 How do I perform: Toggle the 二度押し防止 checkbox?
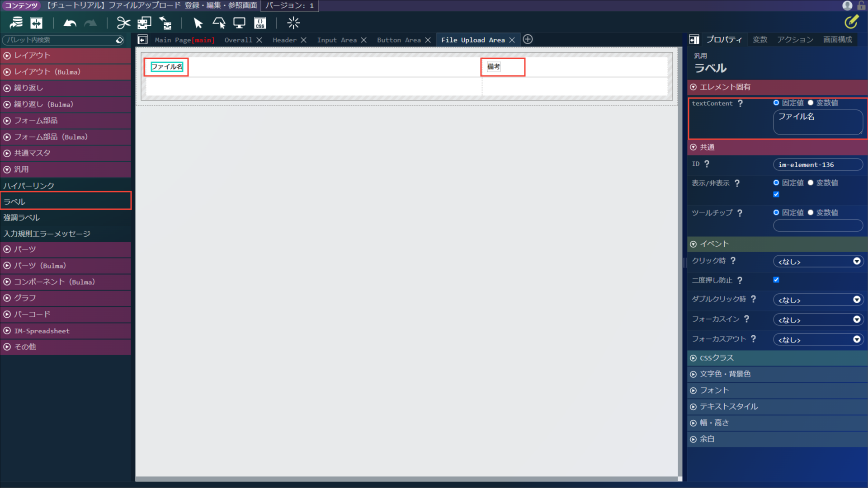[776, 280]
